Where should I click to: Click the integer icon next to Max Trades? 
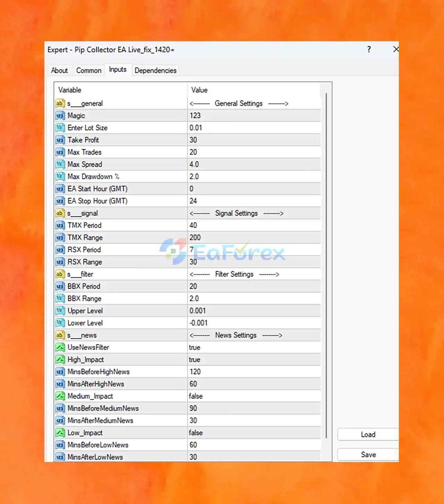[x=60, y=152]
